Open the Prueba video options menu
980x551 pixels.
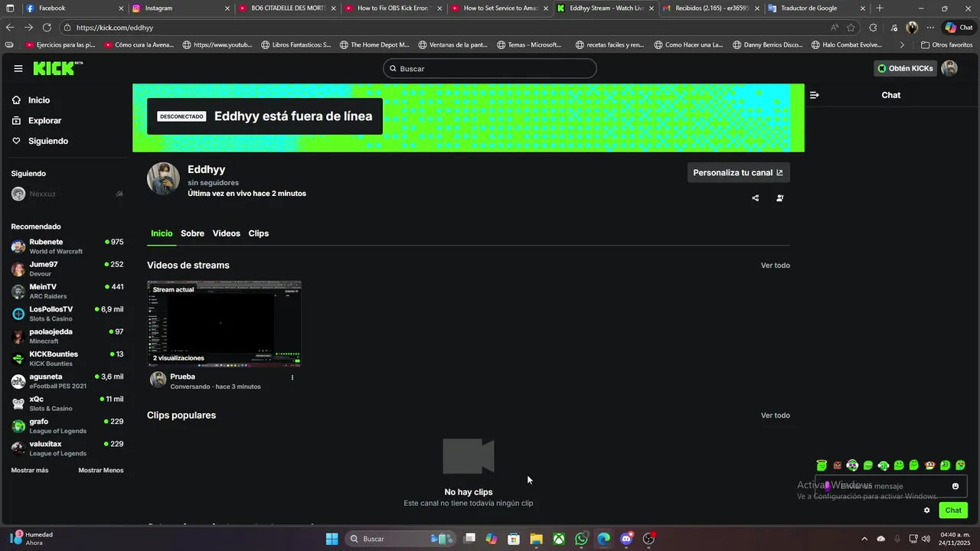coord(292,377)
